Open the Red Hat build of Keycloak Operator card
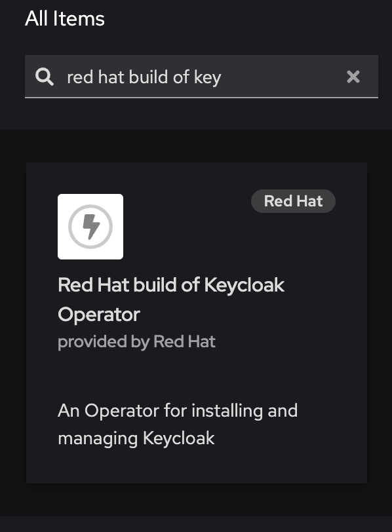 (x=197, y=324)
